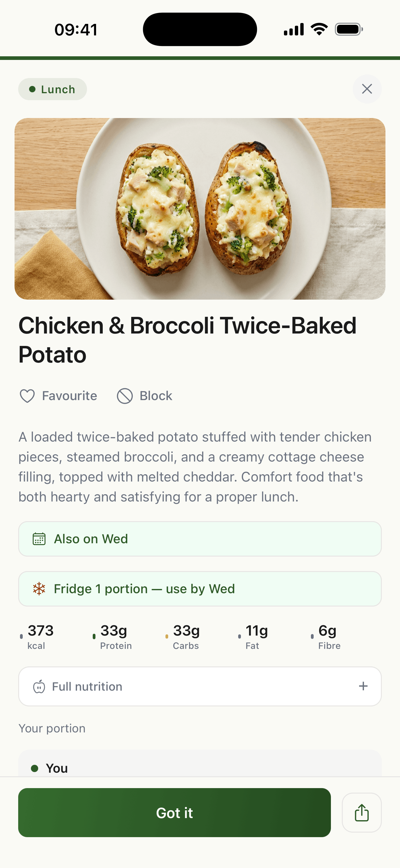Open Fridge 1 portion use by Wed banner
This screenshot has width=400, height=868.
(200, 589)
